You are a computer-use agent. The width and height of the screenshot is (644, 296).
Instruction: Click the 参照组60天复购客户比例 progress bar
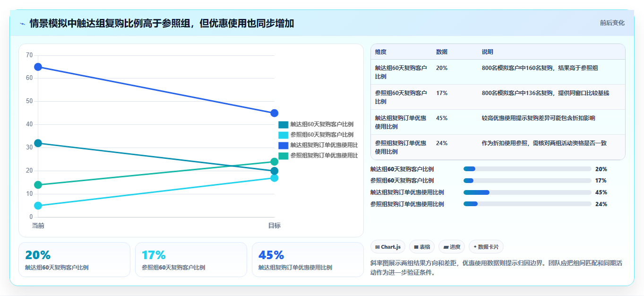(x=527, y=181)
